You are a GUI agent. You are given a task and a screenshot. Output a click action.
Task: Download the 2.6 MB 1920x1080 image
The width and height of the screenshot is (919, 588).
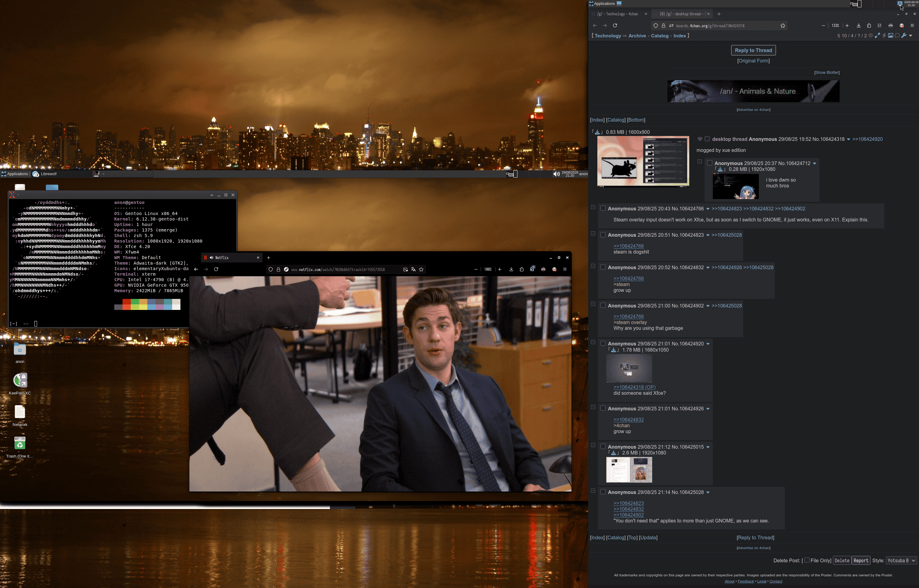614,453
